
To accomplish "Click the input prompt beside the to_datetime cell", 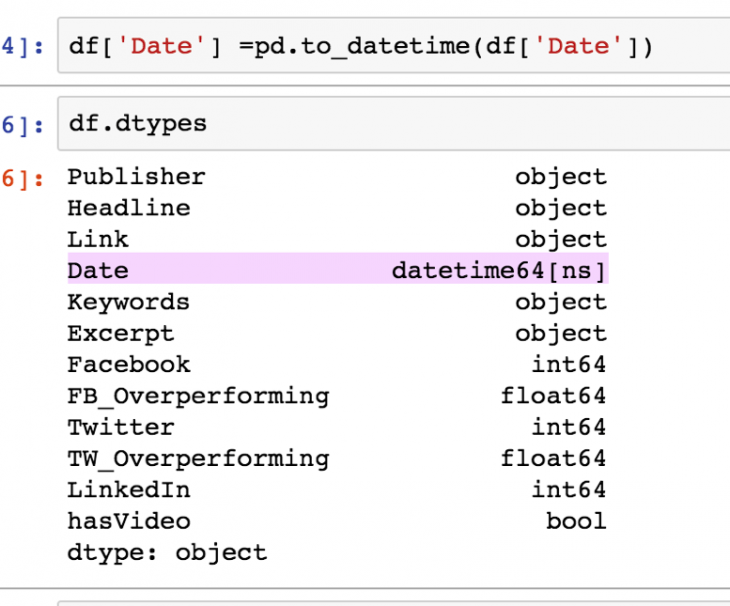I will click(x=22, y=47).
